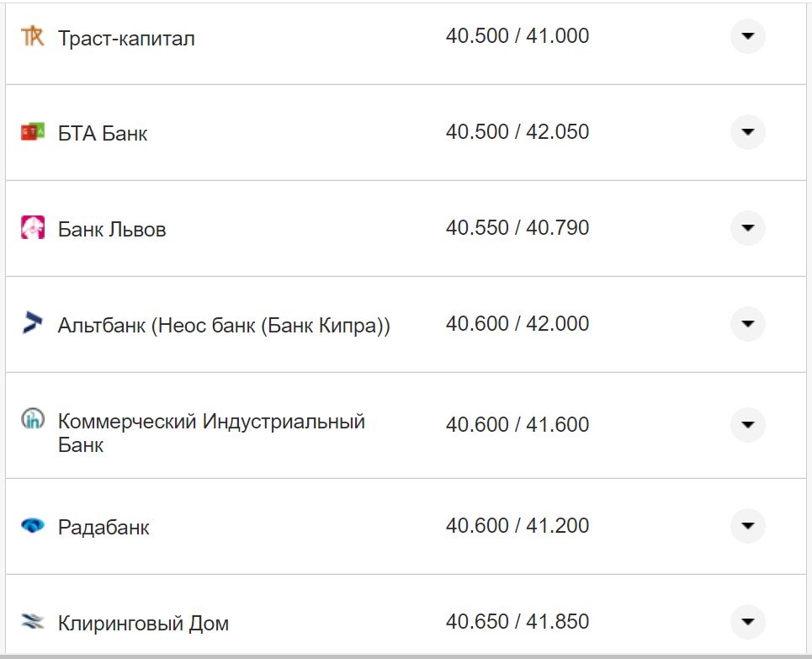This screenshot has width=812, height=659.
Task: Open the Радабанк dropdown arrow
Action: [x=747, y=527]
